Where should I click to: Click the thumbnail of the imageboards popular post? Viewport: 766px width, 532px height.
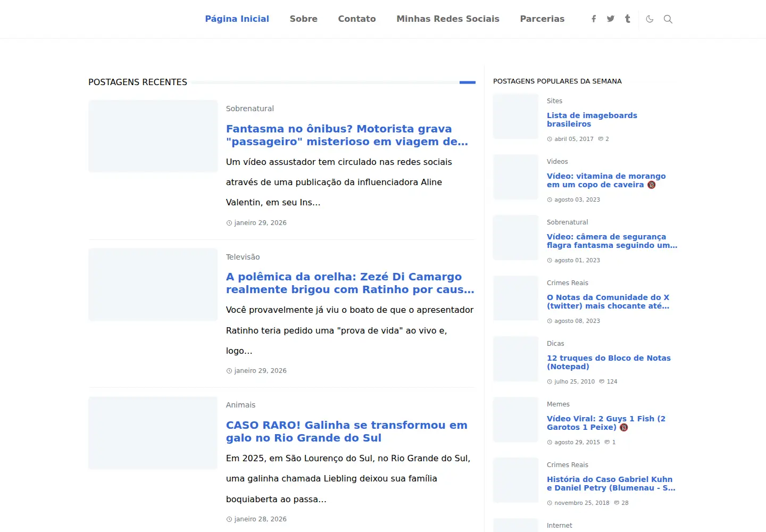click(515, 117)
